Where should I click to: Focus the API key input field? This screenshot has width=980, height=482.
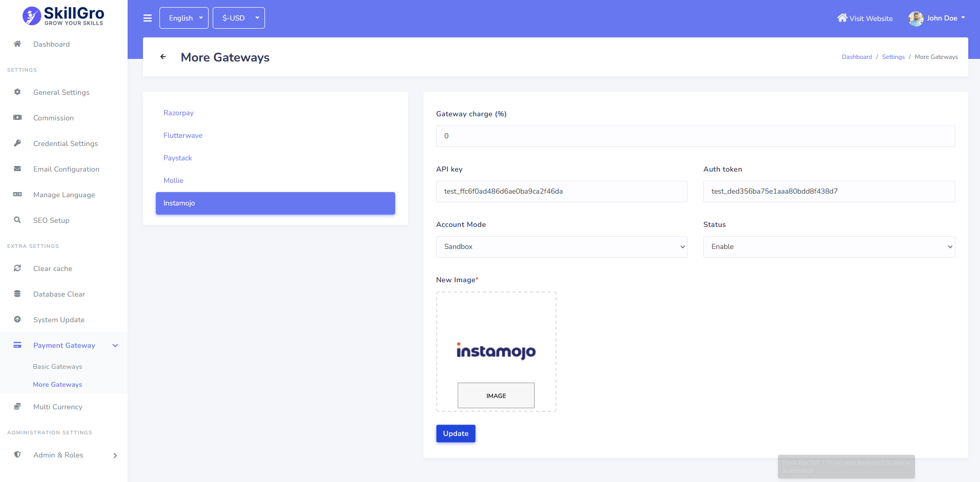click(562, 192)
